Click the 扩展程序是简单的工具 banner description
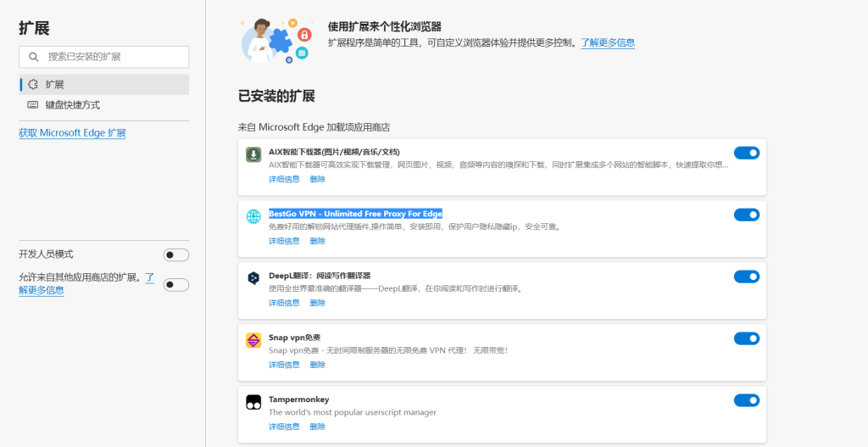This screenshot has height=447, width=868. click(453, 42)
